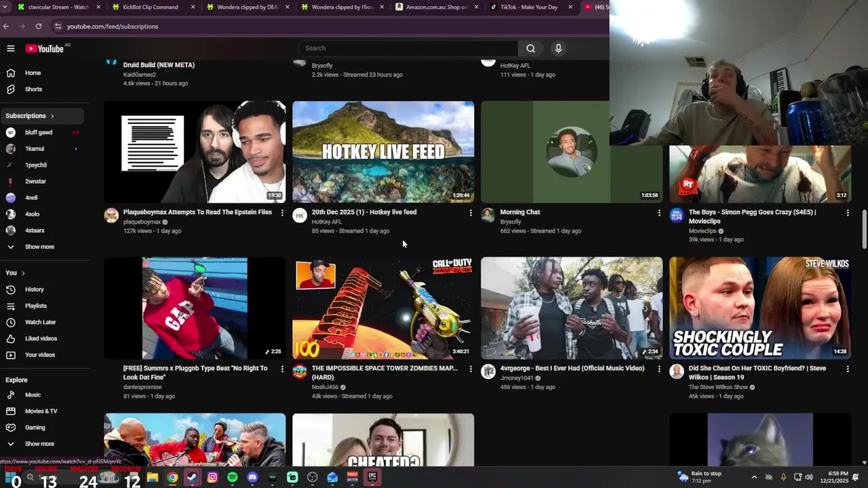Click plaqueboymax channel avatar

point(111,216)
